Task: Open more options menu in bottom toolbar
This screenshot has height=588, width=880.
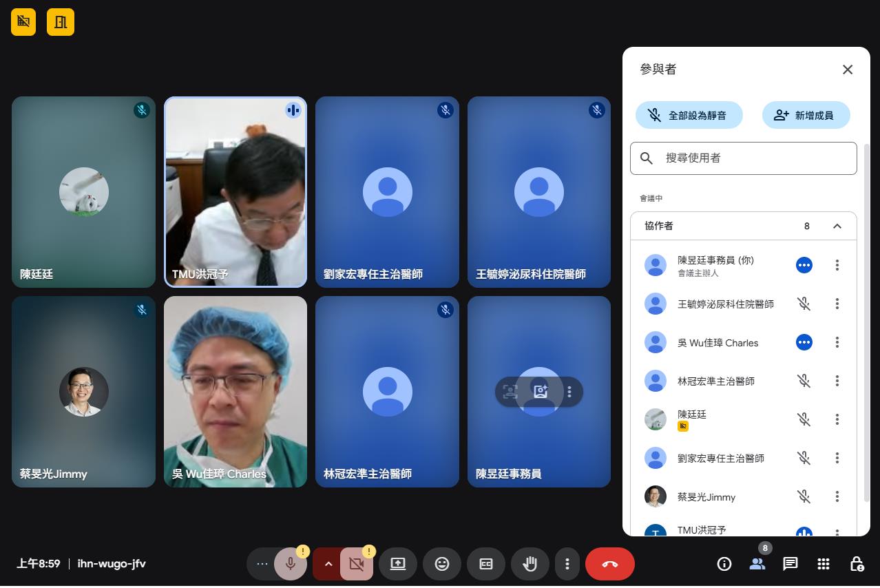Action: coord(567,564)
